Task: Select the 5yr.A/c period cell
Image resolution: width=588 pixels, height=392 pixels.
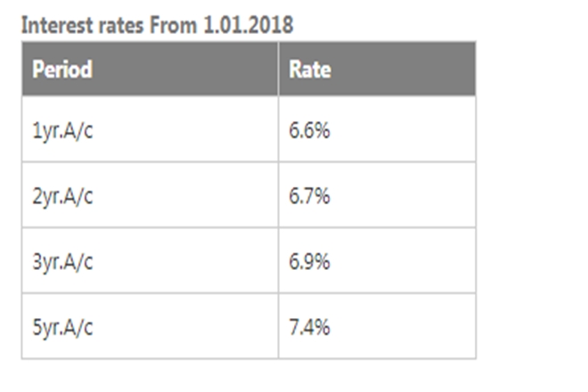Action: (x=62, y=327)
